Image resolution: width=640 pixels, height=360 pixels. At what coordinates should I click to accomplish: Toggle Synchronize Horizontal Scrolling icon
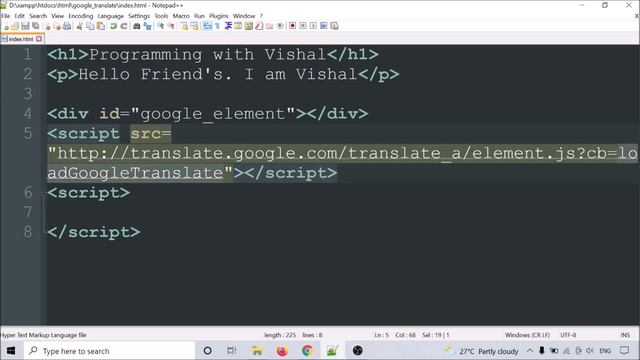click(193, 26)
